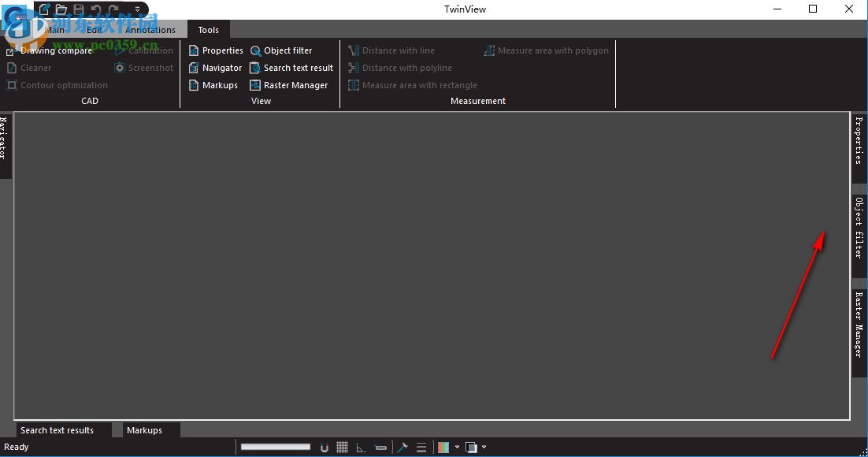Open the background color dropdown arrow
Viewport: 868px width, 457px height.
click(x=484, y=447)
